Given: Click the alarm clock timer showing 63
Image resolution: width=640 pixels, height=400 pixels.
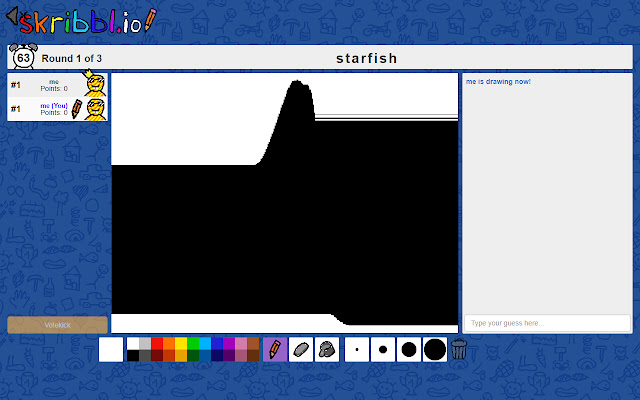Looking at the screenshot, I should point(23,57).
